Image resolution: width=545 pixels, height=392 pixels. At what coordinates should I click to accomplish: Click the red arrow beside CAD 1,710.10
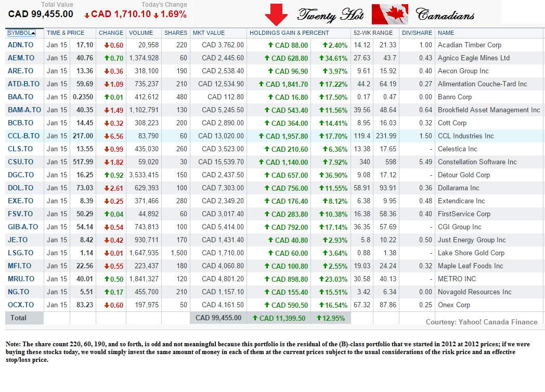[87, 15]
